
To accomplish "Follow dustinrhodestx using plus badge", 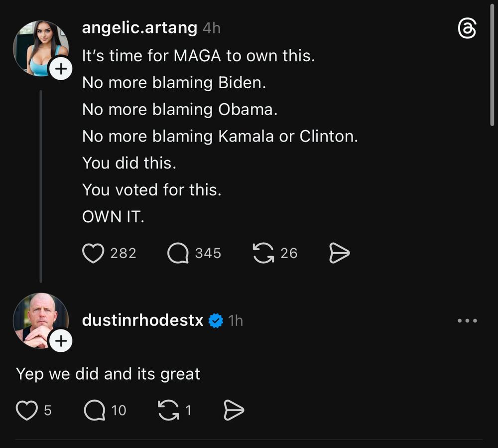I will pyautogui.click(x=61, y=341).
